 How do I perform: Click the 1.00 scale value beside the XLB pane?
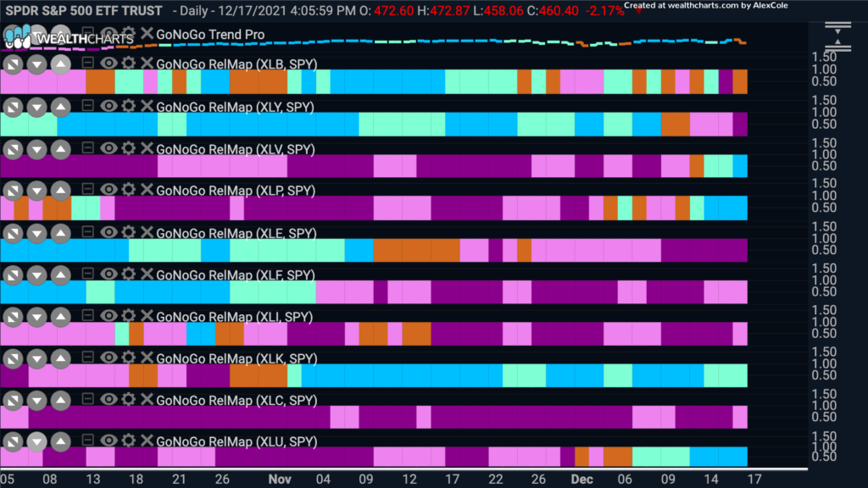click(x=824, y=69)
